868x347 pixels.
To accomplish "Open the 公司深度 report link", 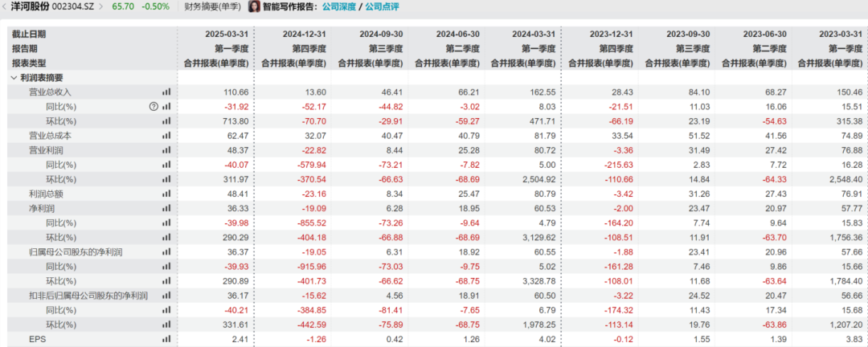I will click(x=341, y=7).
